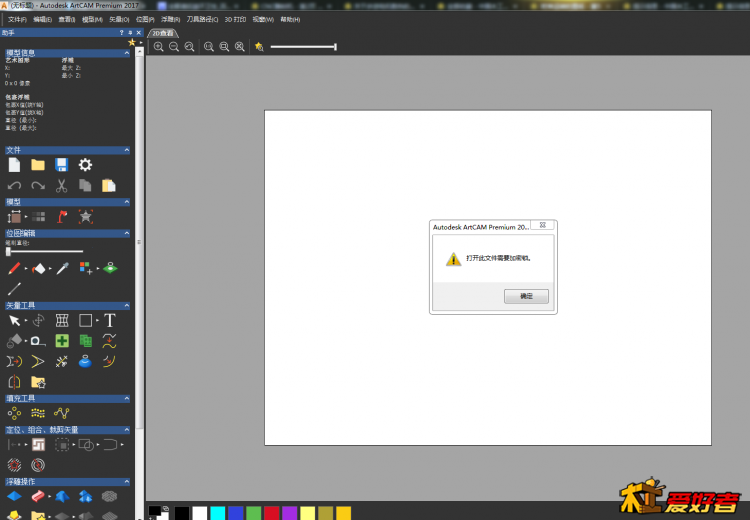750x520 pixels.
Task: Click the pink S-shaped relief eraser icon
Action: coord(38,497)
